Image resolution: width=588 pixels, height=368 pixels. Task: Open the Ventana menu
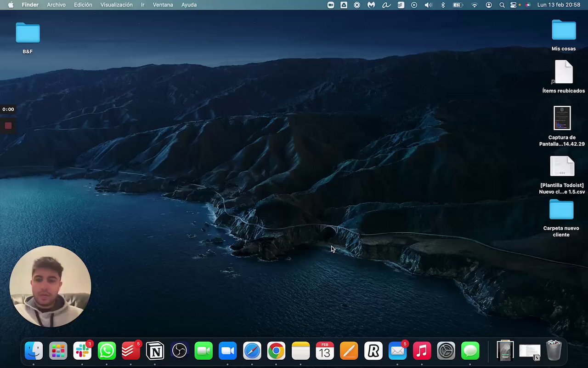[163, 5]
